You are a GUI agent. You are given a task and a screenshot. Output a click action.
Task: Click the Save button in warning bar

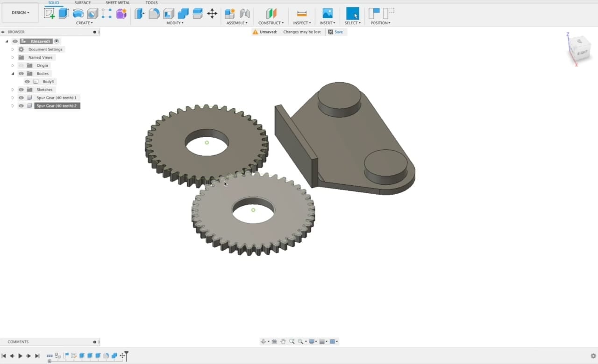click(x=335, y=32)
